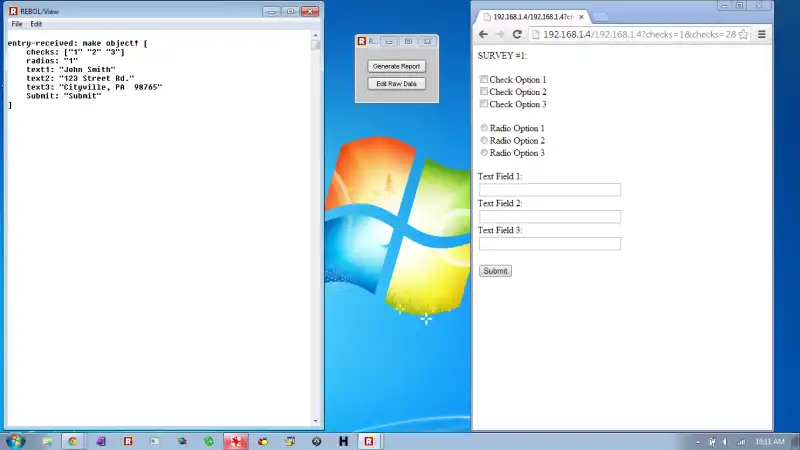Click the network signal tray icon
800x450 pixels.
(741, 442)
